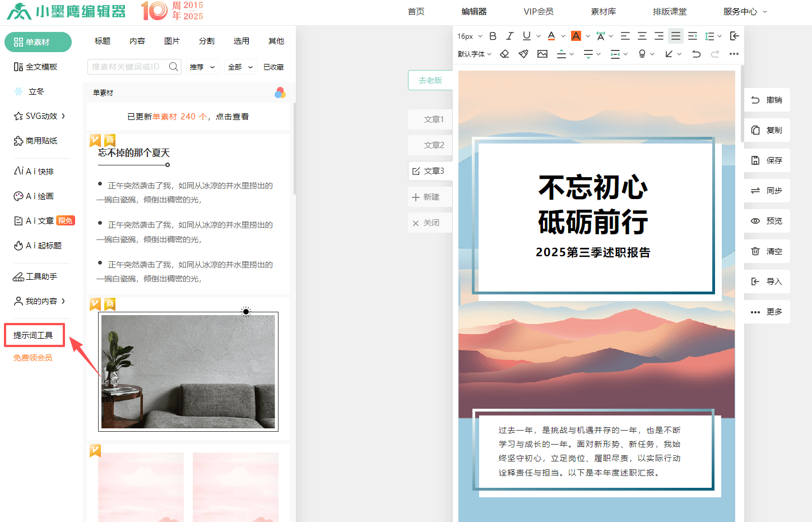This screenshot has height=522, width=812.
Task: Toggle bold formatting in the editor toolbar
Action: click(x=493, y=36)
